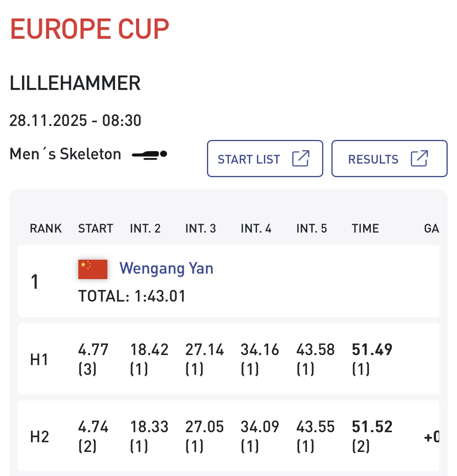This screenshot has width=457, height=476.
Task: Click the TOTAL: 1:43.01 text
Action: tap(132, 296)
